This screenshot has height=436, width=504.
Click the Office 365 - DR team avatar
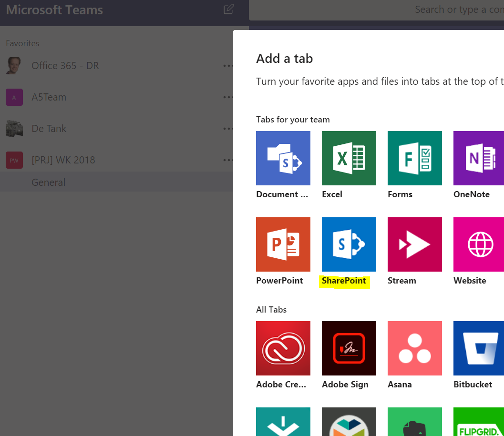[14, 66]
